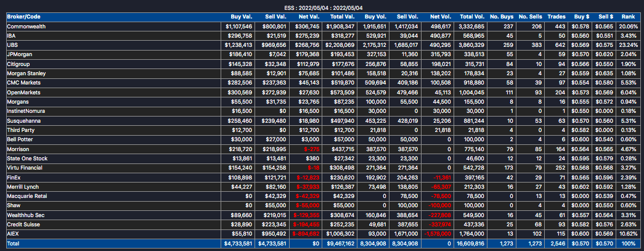
Task: Click Credit Suisse net value $-194,455
Action: (306, 224)
